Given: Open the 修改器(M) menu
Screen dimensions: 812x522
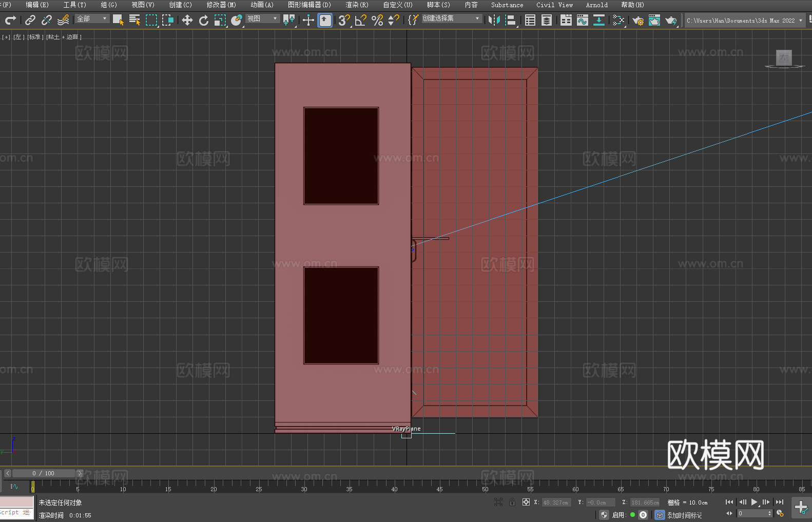Looking at the screenshot, I should (221, 5).
